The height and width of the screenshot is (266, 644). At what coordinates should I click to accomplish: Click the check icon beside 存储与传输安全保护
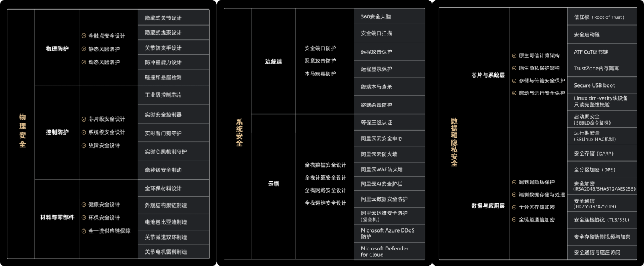click(514, 81)
